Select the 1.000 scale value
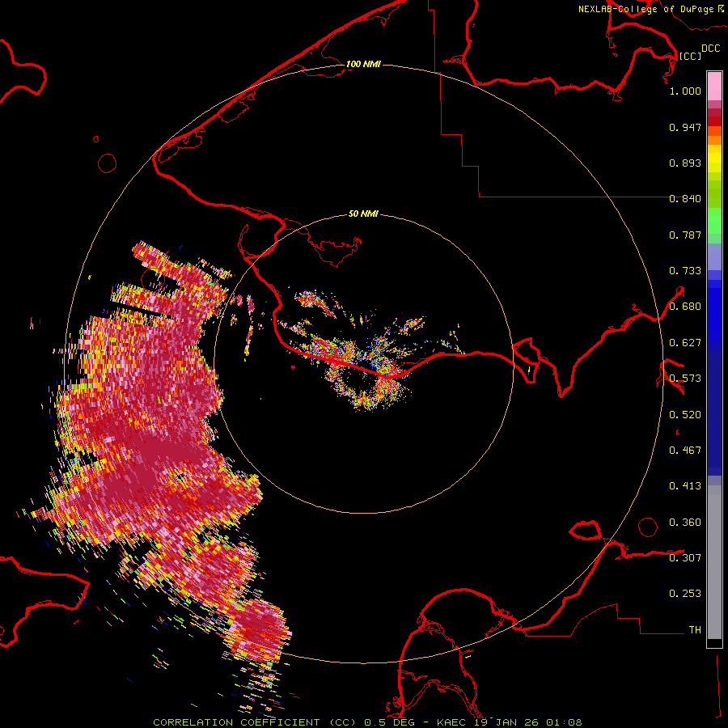The width and height of the screenshot is (728, 728). pyautogui.click(x=685, y=91)
